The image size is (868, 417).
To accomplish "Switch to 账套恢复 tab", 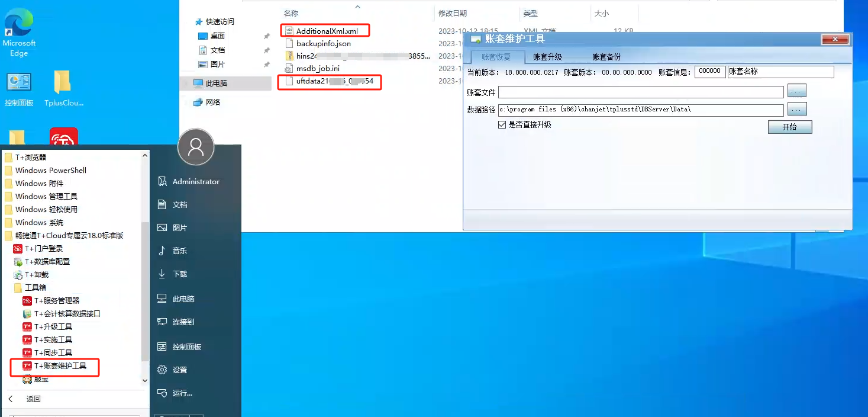I will [x=495, y=57].
